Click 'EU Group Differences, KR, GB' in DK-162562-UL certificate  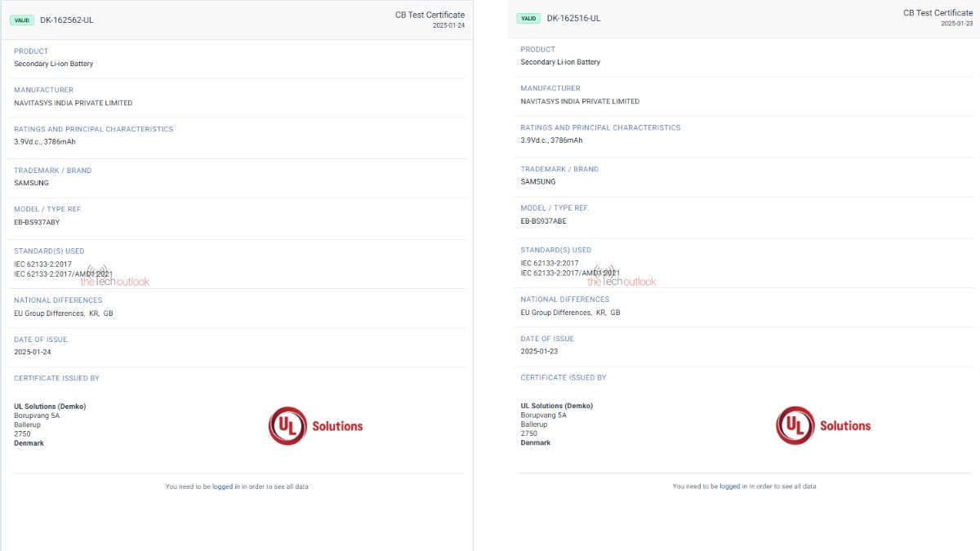(64, 313)
